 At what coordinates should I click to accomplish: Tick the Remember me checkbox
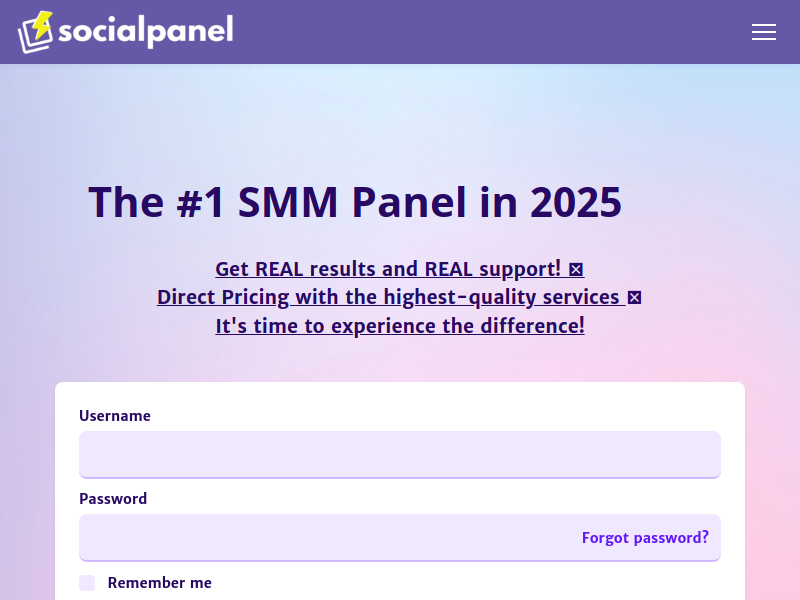click(87, 582)
